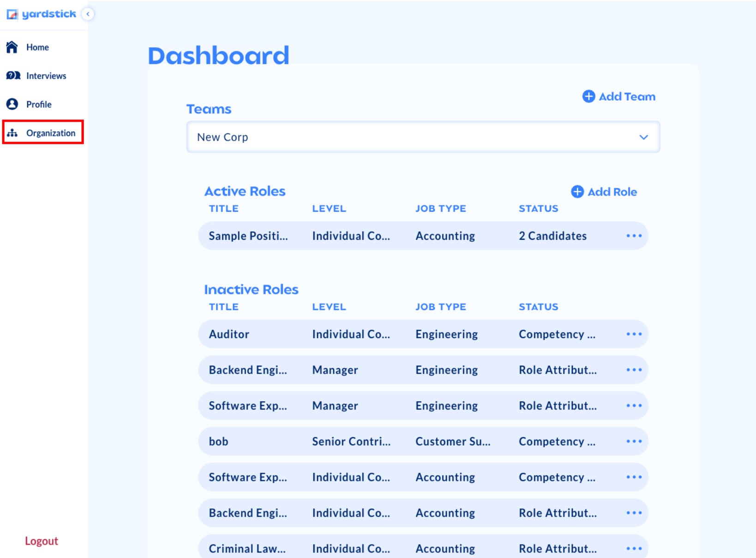Click the Interviews speech bubble icon

12,75
